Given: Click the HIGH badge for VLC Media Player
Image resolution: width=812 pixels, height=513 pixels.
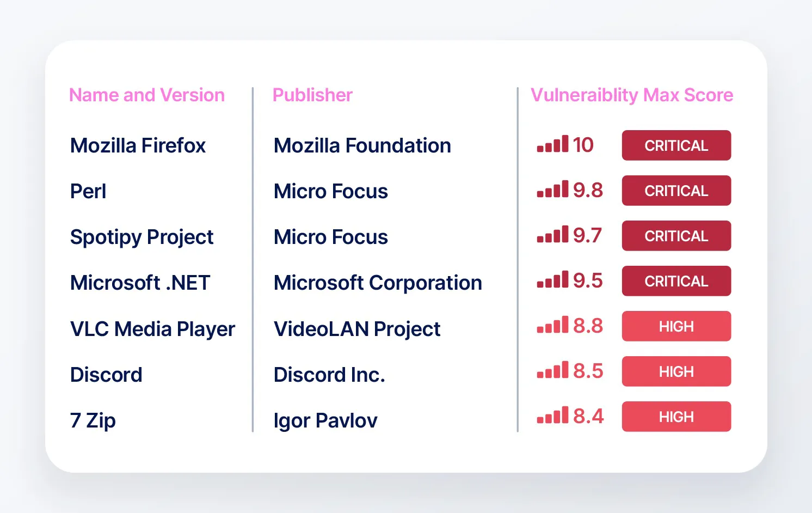Looking at the screenshot, I should tap(676, 326).
